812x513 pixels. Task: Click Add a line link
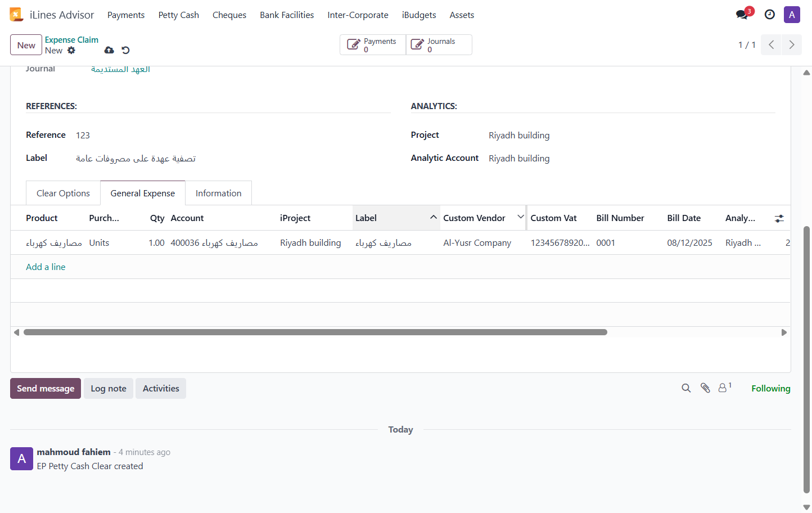(46, 267)
